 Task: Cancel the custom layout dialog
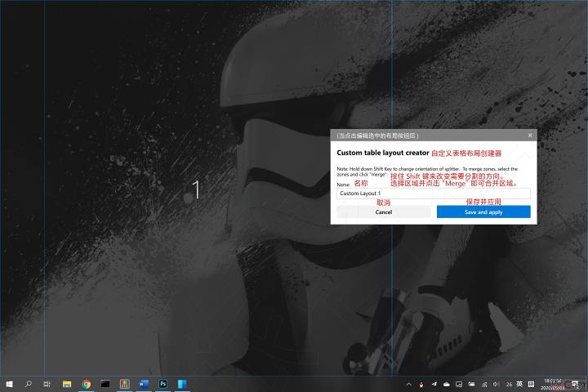pyautogui.click(x=384, y=212)
